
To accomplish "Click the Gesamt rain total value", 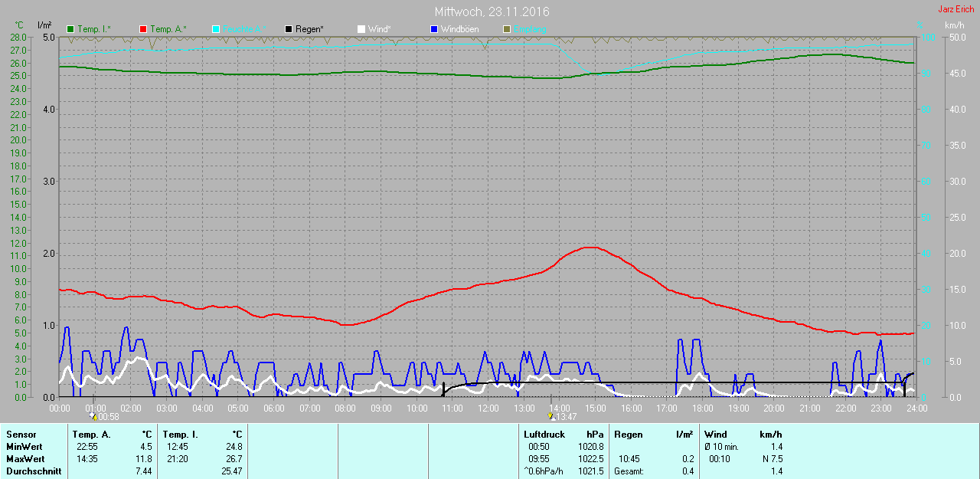I will (x=687, y=471).
